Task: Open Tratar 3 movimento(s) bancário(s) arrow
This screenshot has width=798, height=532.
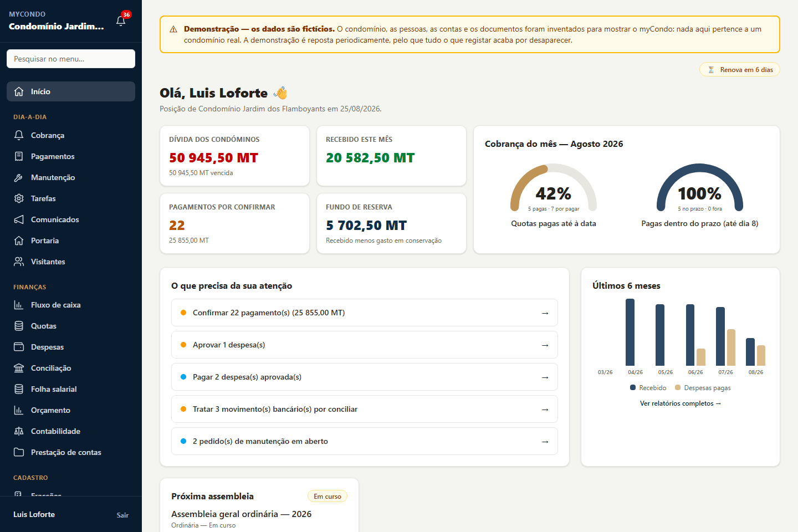Action: (x=545, y=410)
